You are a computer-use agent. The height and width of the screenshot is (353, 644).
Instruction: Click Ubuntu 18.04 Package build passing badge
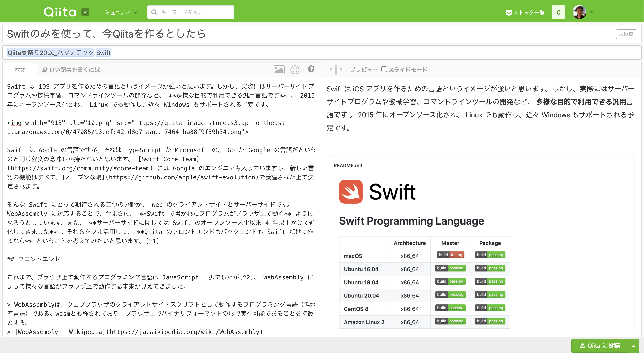(490, 281)
